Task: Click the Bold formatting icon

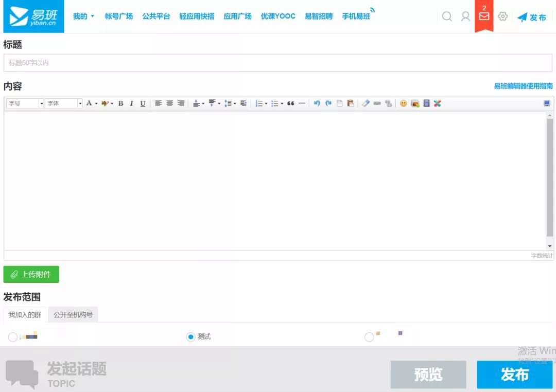Action: tap(121, 103)
